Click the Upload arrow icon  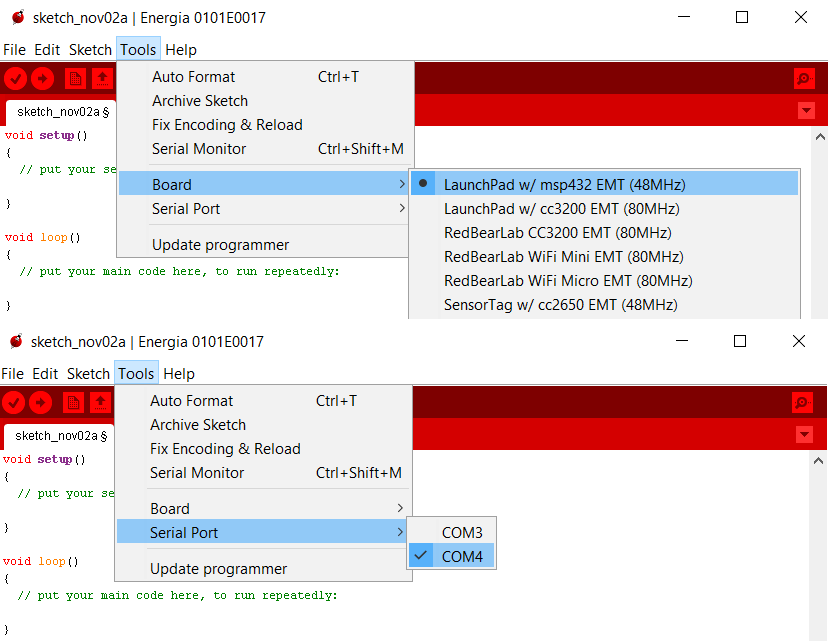tap(40, 79)
